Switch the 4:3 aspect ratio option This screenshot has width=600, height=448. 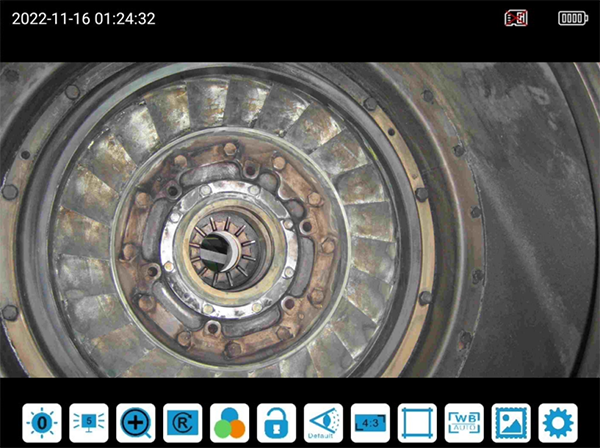pos(370,423)
